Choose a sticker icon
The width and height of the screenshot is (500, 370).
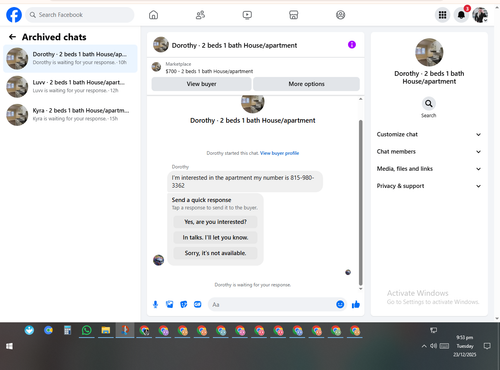(x=184, y=304)
